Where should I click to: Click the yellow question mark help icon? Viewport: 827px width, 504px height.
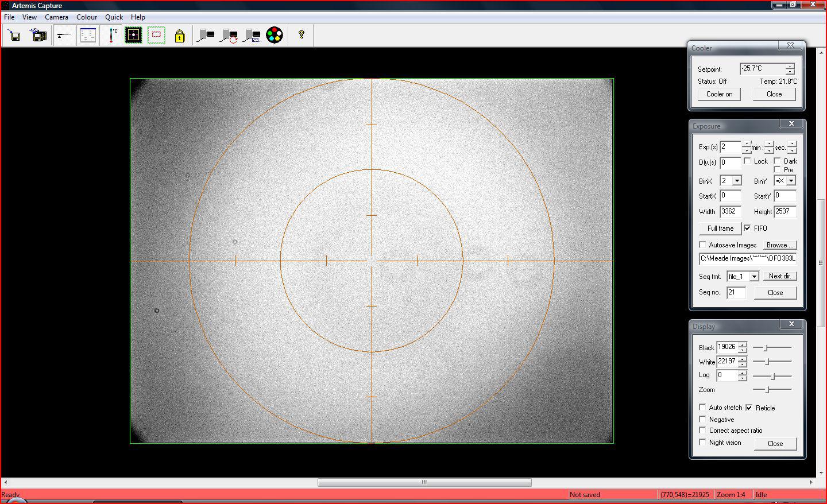302,35
